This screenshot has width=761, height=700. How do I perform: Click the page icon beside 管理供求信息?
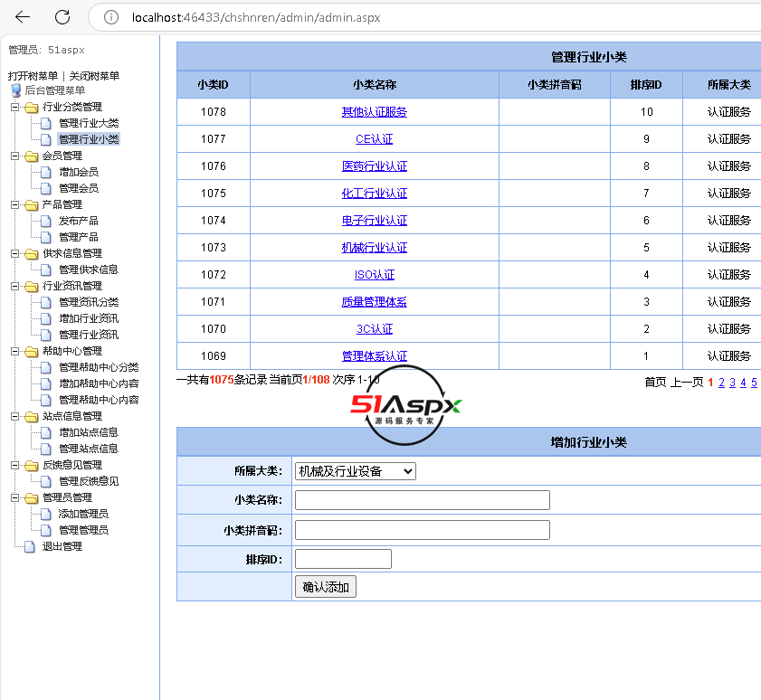pyautogui.click(x=46, y=270)
